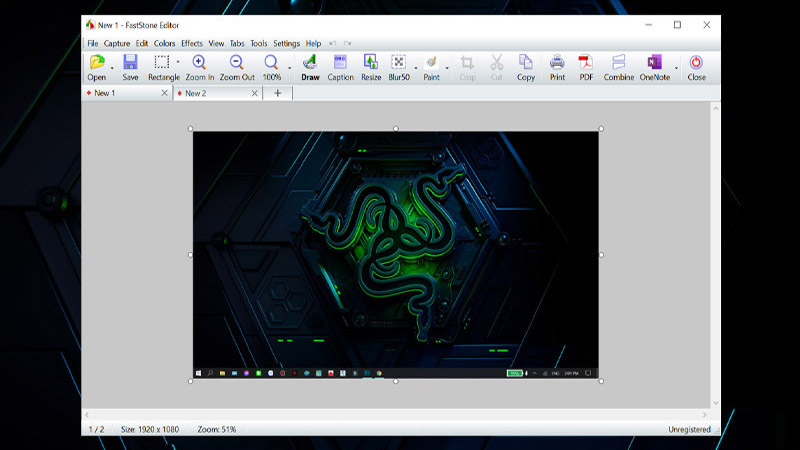The height and width of the screenshot is (450, 800).
Task: Print the image using the Print icon
Action: (x=557, y=62)
